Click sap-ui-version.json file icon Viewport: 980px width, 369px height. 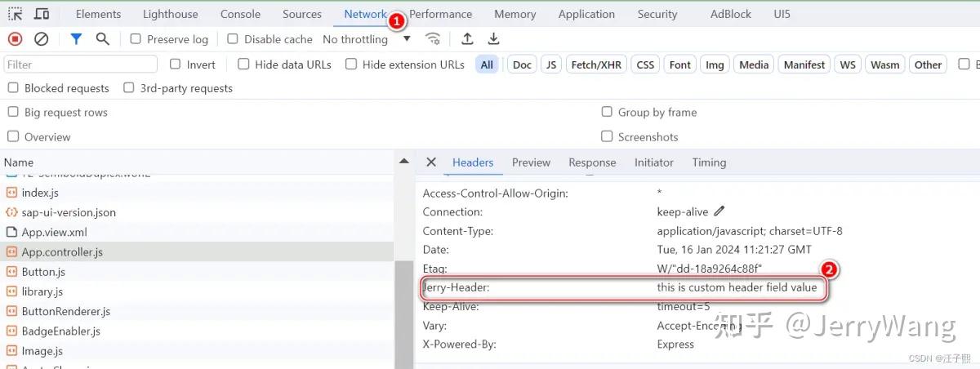click(11, 212)
